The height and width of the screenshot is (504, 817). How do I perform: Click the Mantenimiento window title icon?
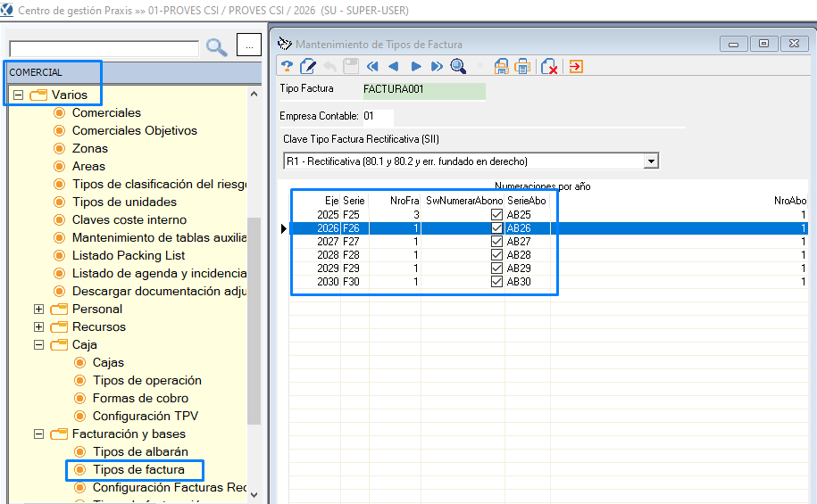(x=285, y=43)
